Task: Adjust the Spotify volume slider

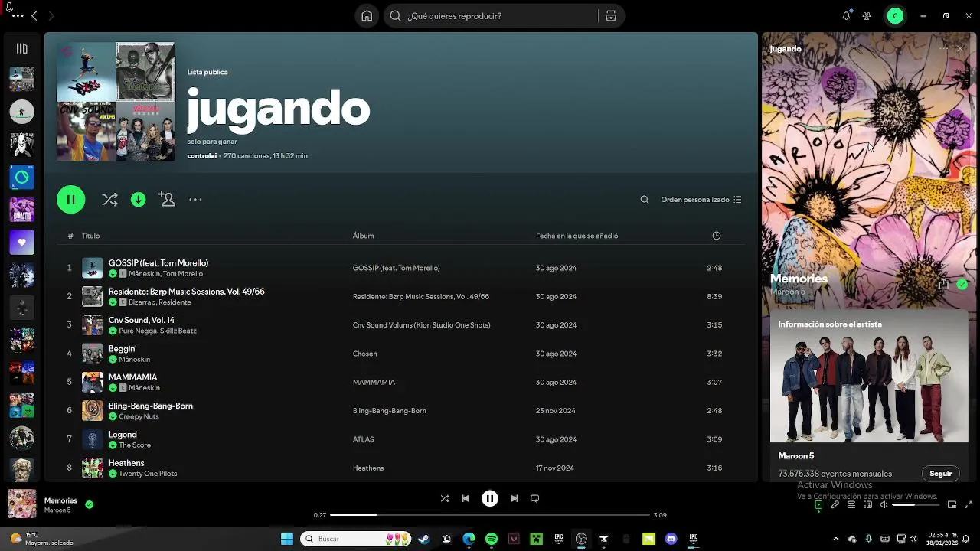Action: pyautogui.click(x=914, y=505)
